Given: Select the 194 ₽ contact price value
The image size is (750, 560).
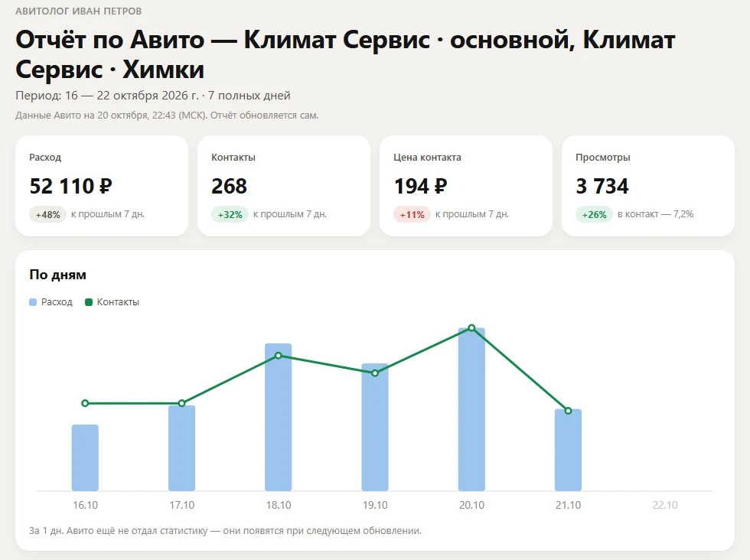Looking at the screenshot, I should 420,186.
